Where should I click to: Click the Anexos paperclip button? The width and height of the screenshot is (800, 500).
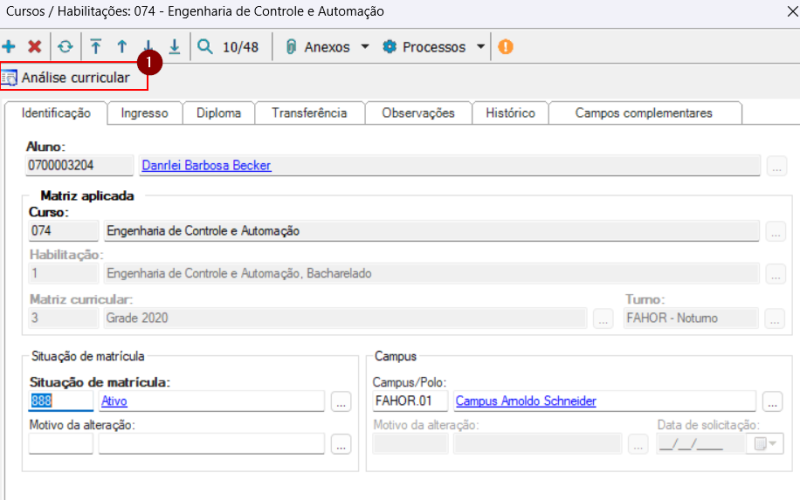click(318, 47)
